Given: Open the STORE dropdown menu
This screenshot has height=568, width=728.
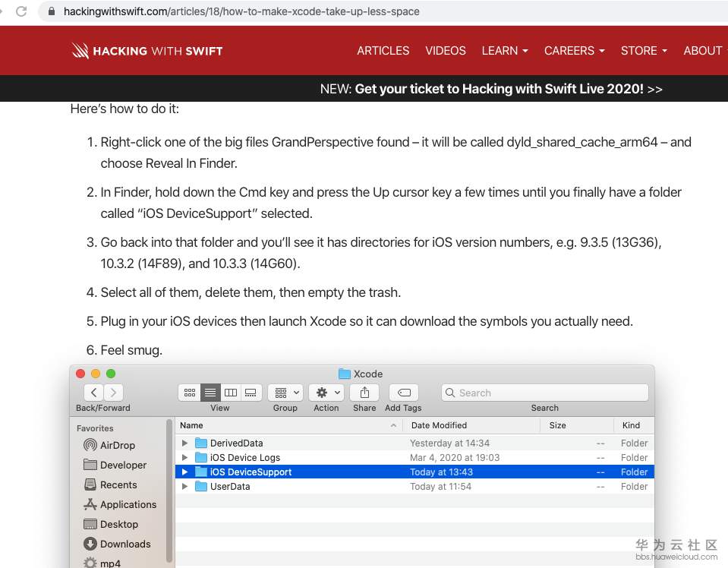Looking at the screenshot, I should pyautogui.click(x=644, y=51).
